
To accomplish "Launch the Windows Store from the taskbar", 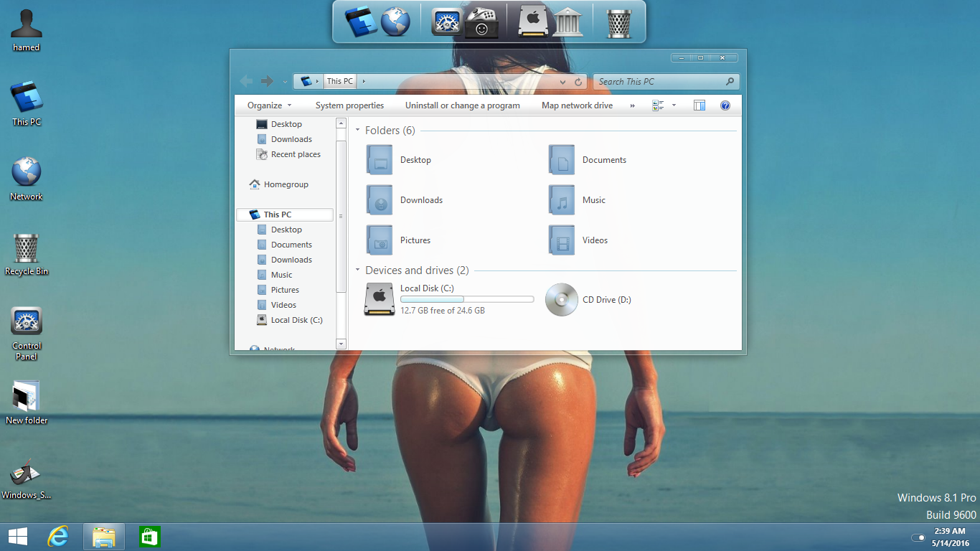I will click(x=149, y=537).
